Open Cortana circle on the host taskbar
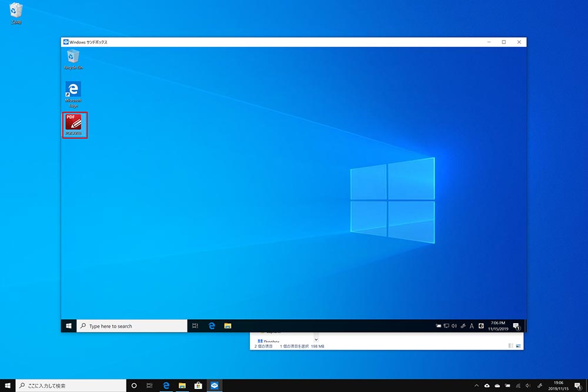Image resolution: width=588 pixels, height=392 pixels. [x=134, y=386]
